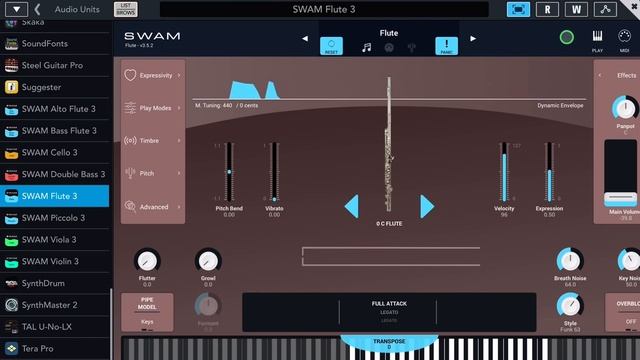Open the routing nodes icon button
Image resolution: width=640 pixels, height=360 pixels.
coord(605,9)
